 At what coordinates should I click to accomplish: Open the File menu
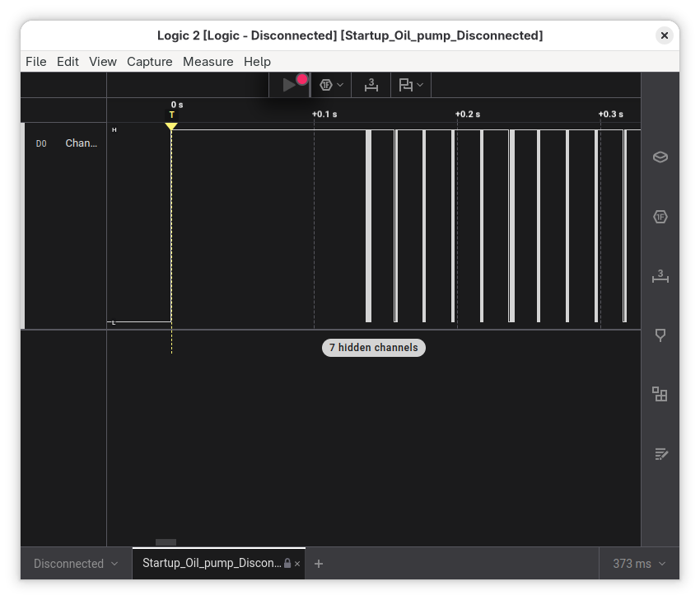(x=35, y=61)
